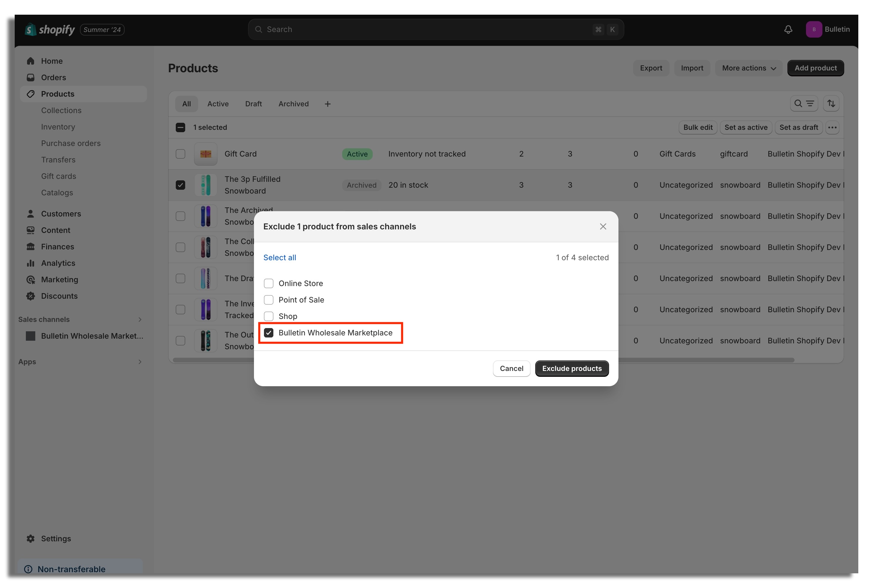Open the Shopify logo home link
This screenshot has width=873, height=588.
50,29
